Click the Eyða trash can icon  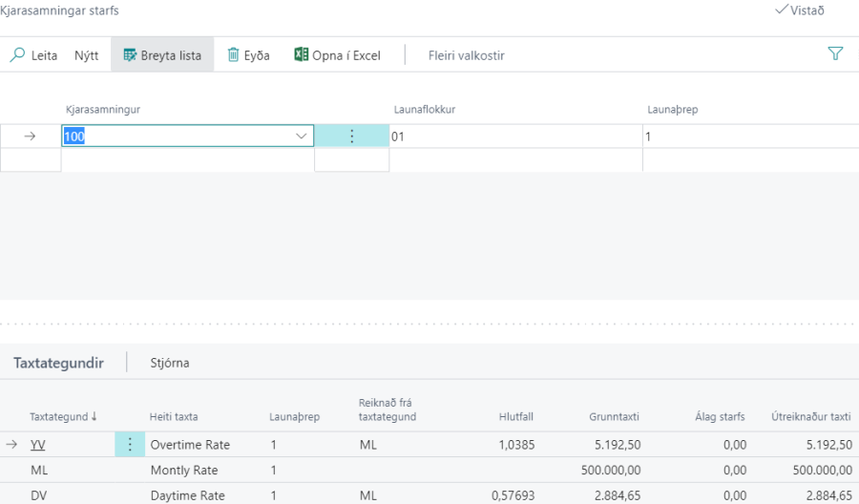pyautogui.click(x=233, y=55)
